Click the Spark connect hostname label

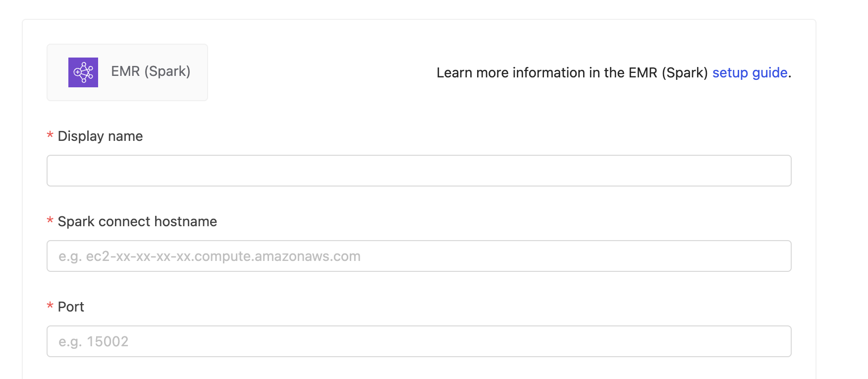tap(137, 222)
